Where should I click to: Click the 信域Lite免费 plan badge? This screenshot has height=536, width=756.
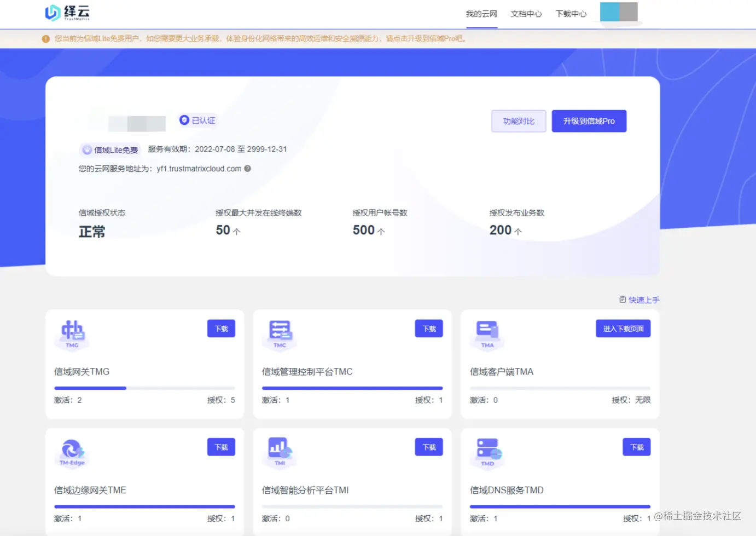pos(110,150)
